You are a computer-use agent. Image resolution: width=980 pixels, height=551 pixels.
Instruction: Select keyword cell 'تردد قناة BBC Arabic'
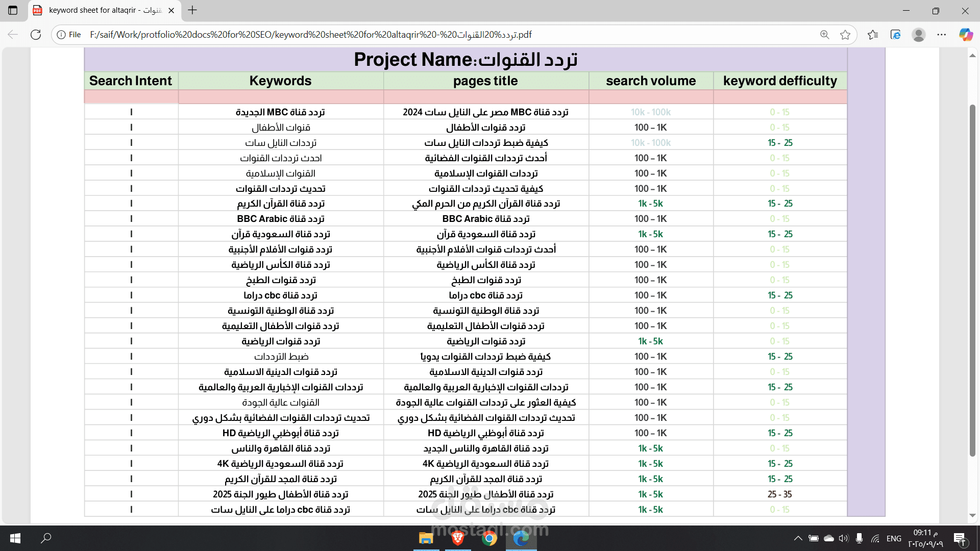281,219
